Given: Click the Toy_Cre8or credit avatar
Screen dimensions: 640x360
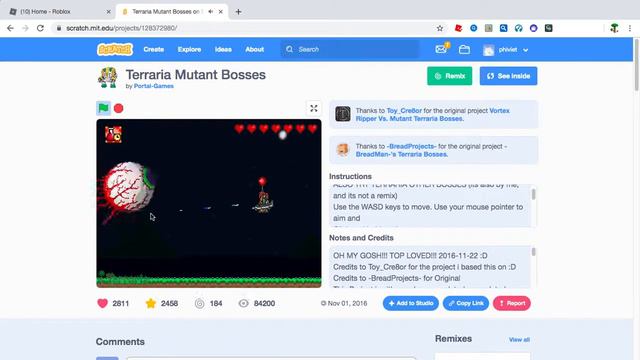Looking at the screenshot, I should (x=343, y=114).
